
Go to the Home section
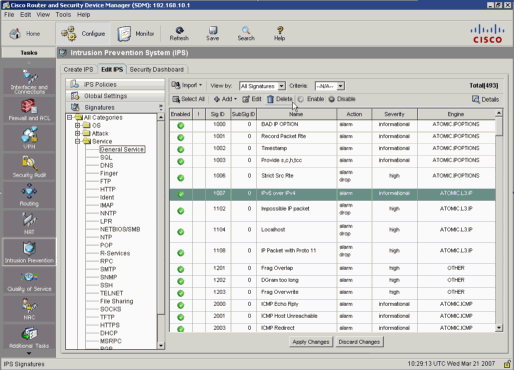point(25,34)
